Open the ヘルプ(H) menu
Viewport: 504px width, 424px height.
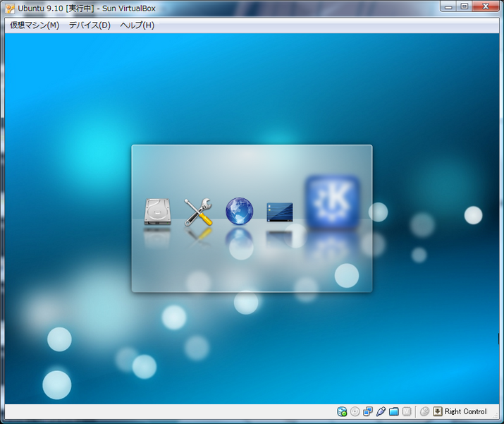point(137,25)
